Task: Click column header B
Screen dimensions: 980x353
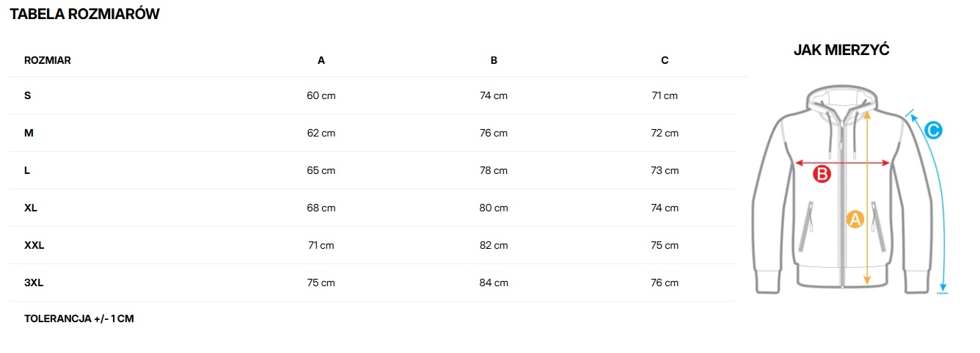Action: pos(494,60)
